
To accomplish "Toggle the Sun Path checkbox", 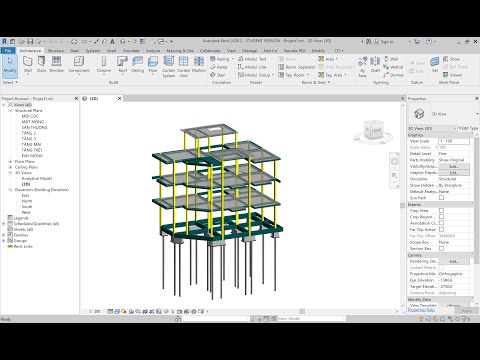I will point(441,198).
